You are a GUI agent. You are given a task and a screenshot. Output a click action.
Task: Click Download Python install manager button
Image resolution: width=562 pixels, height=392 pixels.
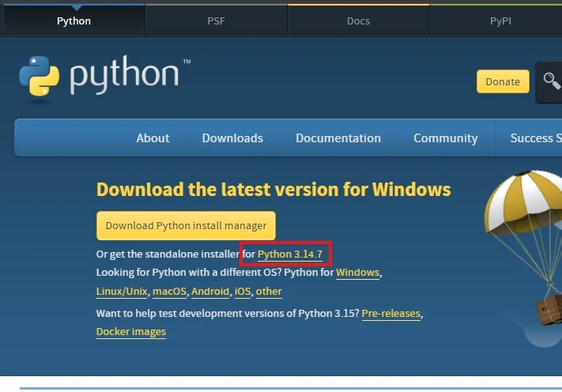[x=186, y=225]
